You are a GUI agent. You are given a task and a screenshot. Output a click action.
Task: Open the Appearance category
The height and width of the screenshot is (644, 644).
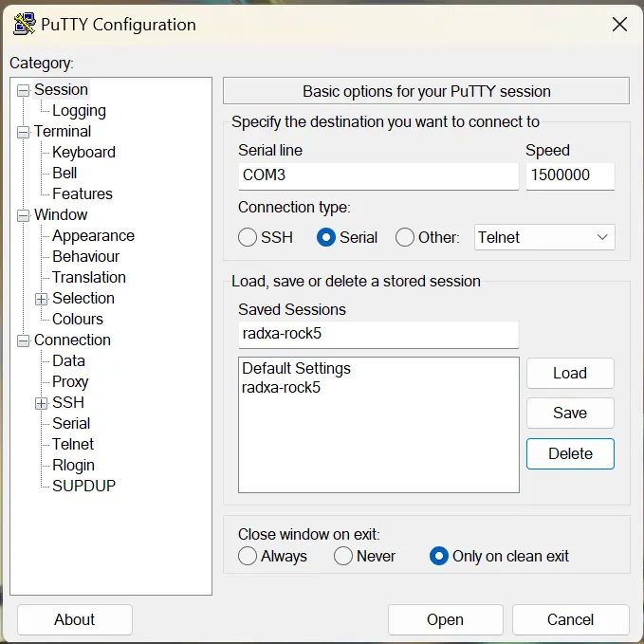(x=93, y=236)
